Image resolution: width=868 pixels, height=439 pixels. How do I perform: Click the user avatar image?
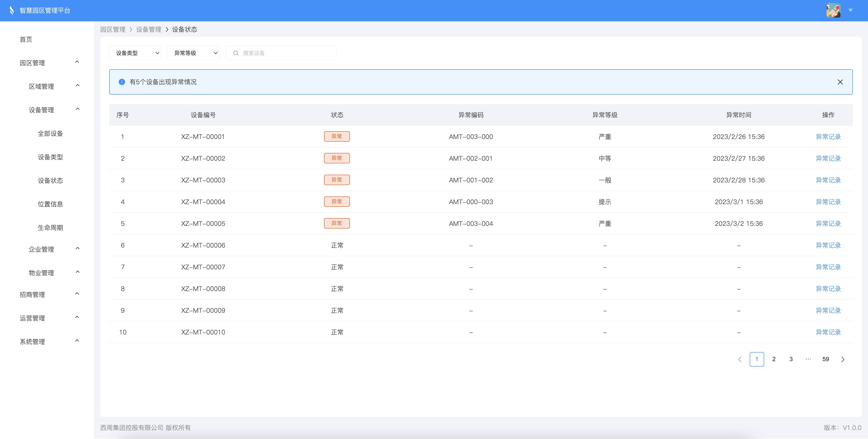[x=833, y=10]
